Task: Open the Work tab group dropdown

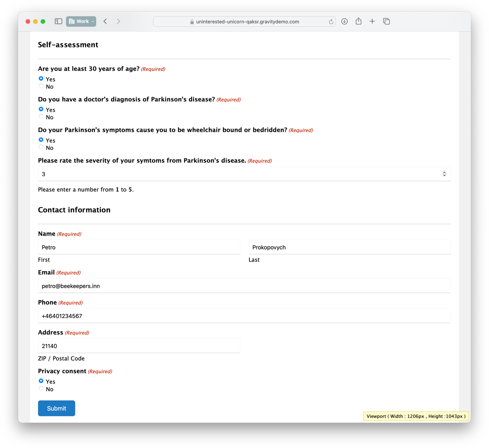Action: click(81, 21)
